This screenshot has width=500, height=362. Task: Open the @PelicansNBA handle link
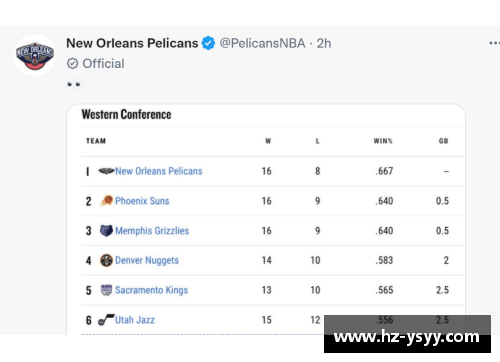(x=262, y=43)
